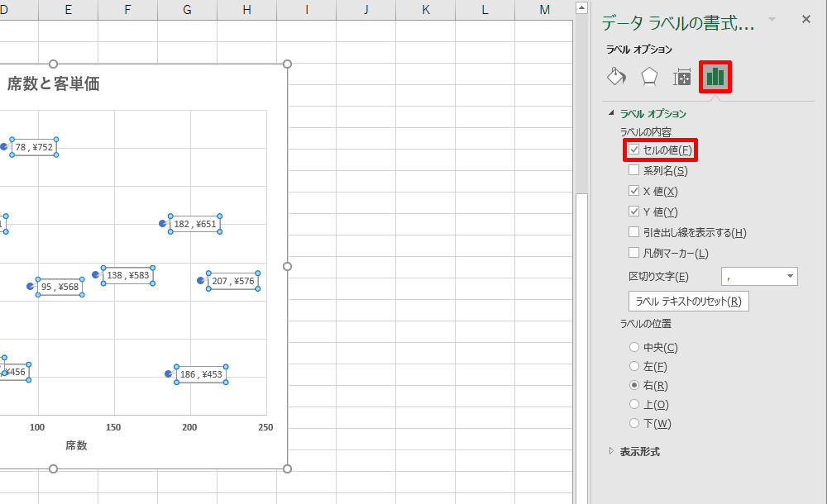Collapse the ラベル オプション section

point(611,113)
